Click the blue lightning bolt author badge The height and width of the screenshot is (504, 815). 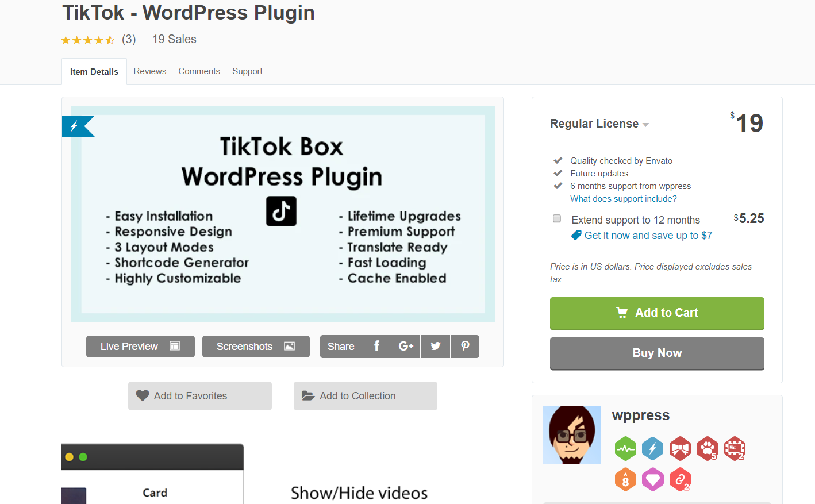pyautogui.click(x=652, y=449)
